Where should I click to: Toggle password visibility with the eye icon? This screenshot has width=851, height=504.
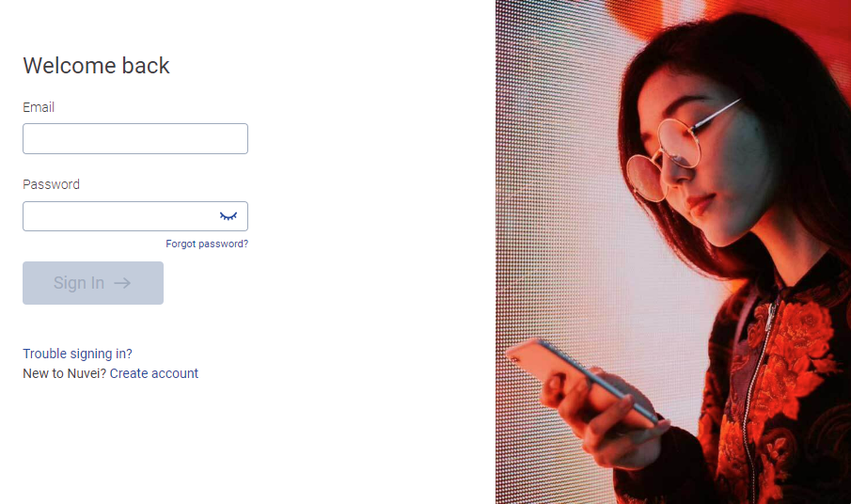(x=229, y=216)
